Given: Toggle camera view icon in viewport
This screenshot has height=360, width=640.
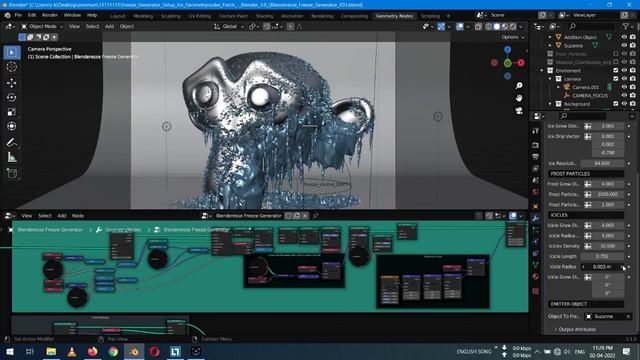Looking at the screenshot, I should click(519, 111).
